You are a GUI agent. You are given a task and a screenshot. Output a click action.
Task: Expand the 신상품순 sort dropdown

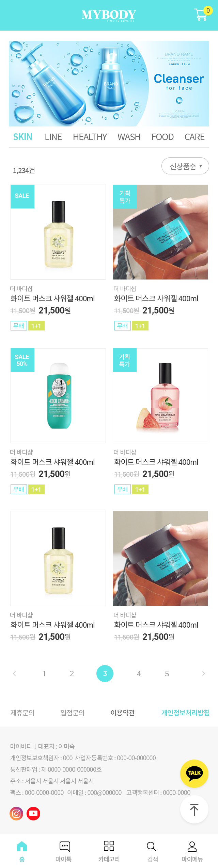tap(185, 166)
